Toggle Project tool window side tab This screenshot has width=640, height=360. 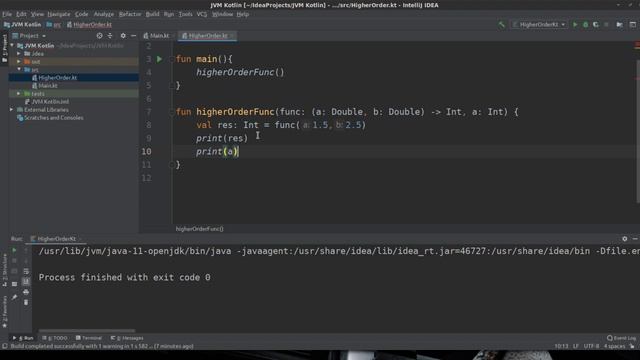point(4,48)
